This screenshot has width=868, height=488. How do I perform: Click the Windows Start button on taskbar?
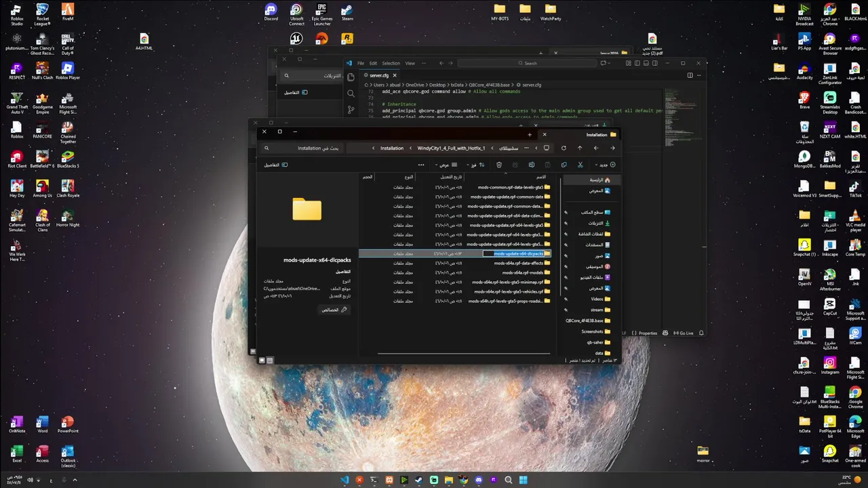click(x=523, y=480)
